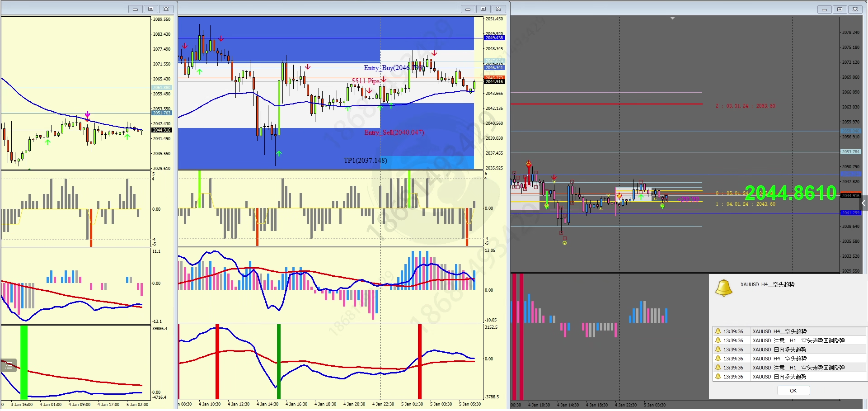The image size is (868, 411).
Task: Restore the middle chart window
Action: (483, 9)
